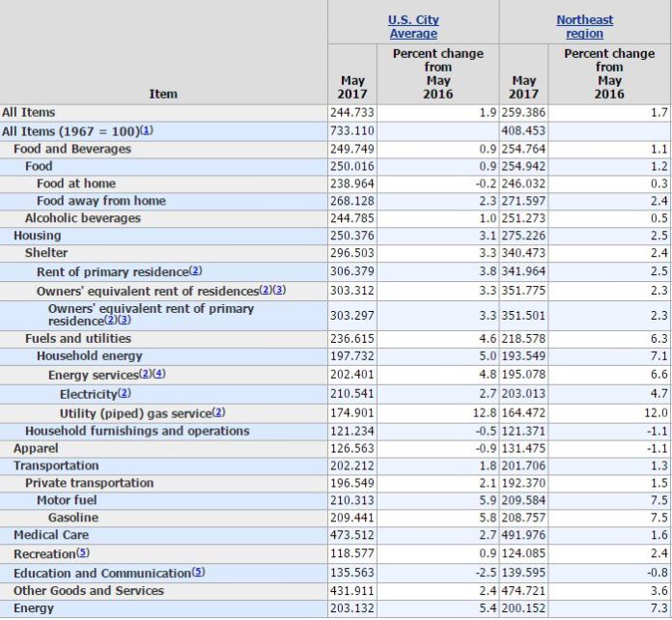Open footnote (2) beside Utility (piped) gas service
The image size is (672, 620).
(218, 412)
